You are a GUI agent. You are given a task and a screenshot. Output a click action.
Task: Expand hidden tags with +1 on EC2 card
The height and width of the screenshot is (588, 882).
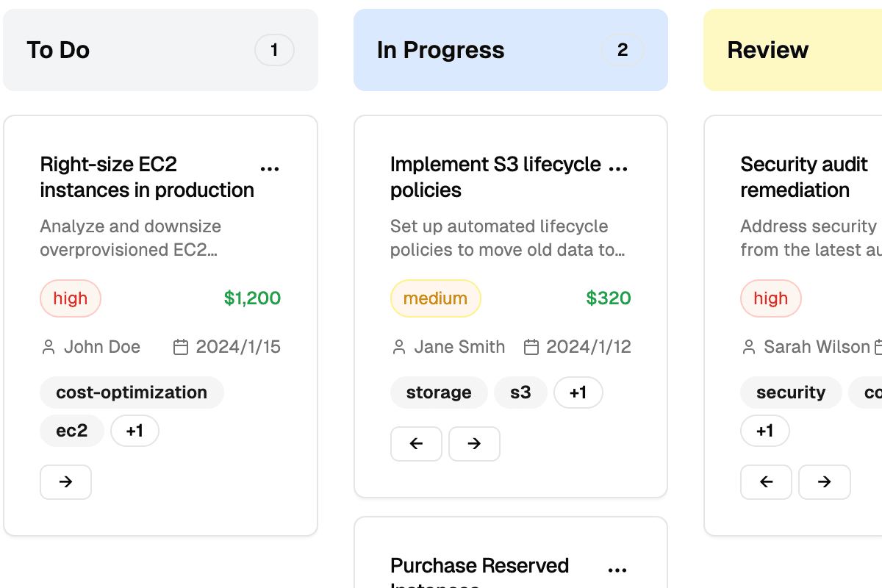click(x=135, y=431)
